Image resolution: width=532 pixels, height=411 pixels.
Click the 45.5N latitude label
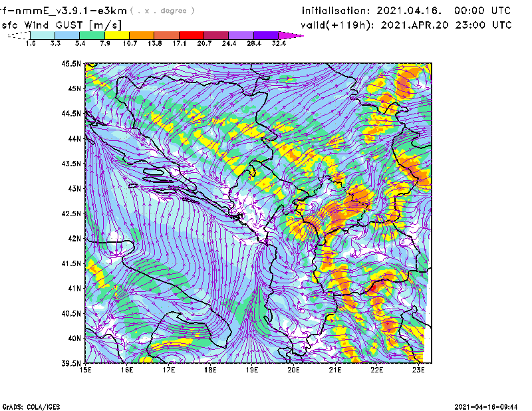tap(71, 63)
